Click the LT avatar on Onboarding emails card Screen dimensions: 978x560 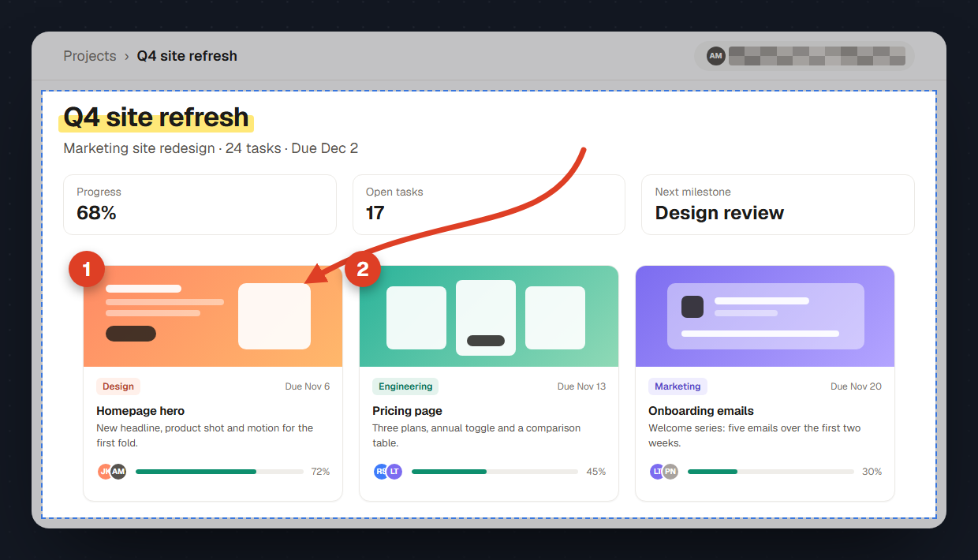[656, 472]
